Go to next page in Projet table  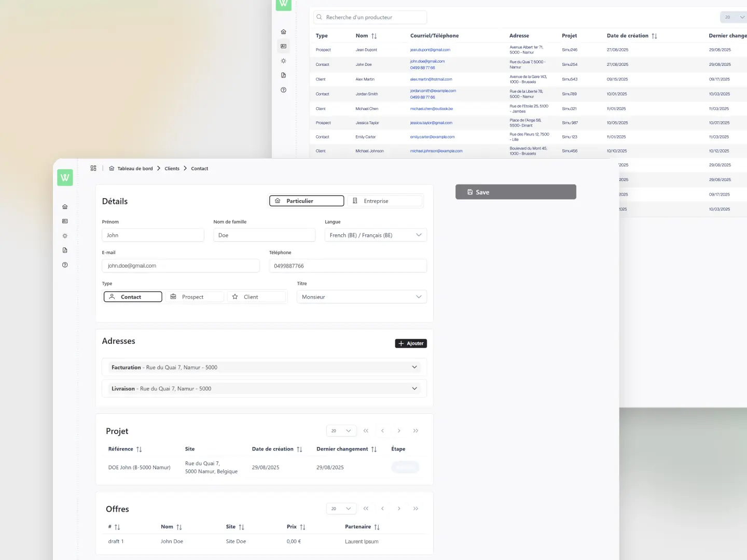399,431
